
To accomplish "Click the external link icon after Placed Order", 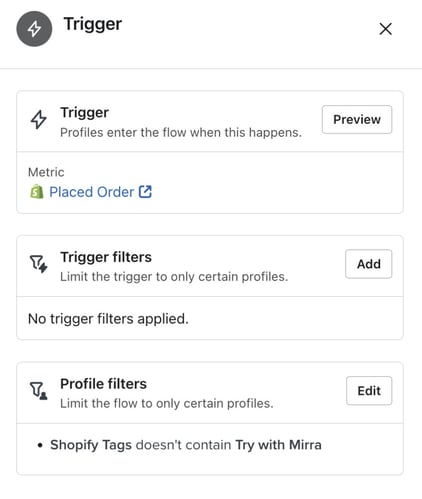I will point(145,192).
